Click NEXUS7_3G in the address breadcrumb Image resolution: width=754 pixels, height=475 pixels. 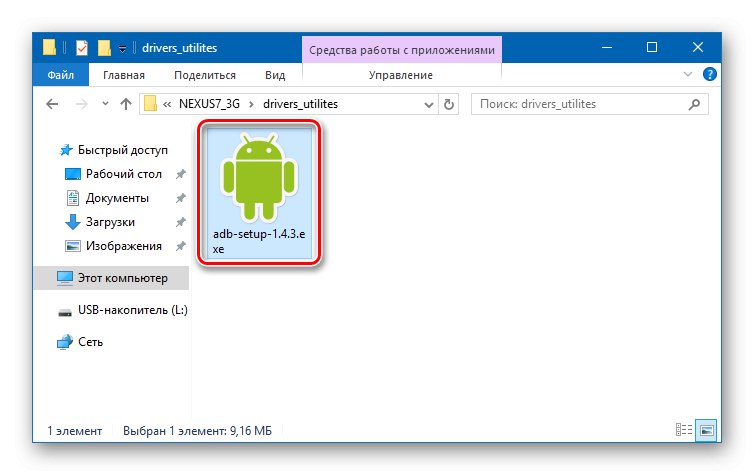(209, 104)
